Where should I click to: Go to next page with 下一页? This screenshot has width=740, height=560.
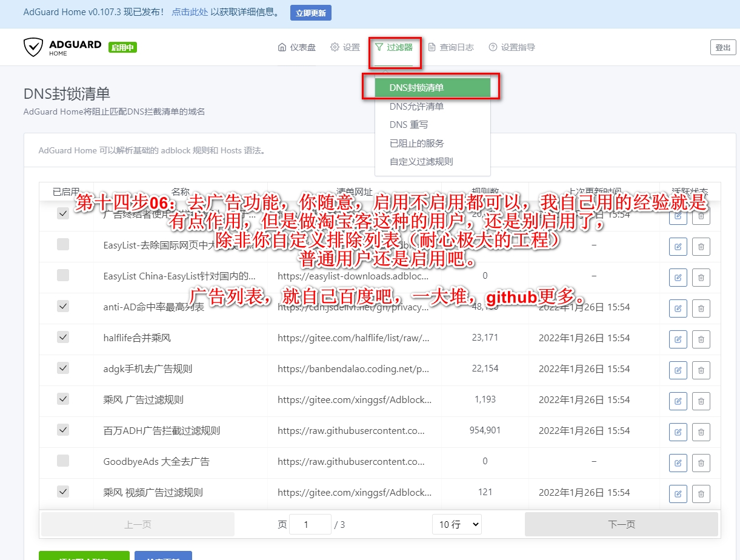click(x=621, y=524)
